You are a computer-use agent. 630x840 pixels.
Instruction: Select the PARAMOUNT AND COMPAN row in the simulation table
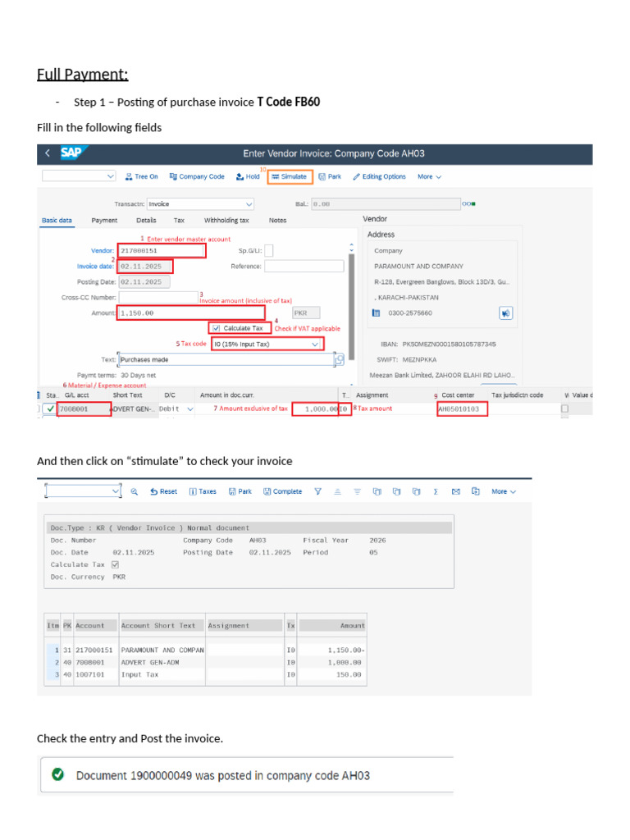click(x=206, y=650)
